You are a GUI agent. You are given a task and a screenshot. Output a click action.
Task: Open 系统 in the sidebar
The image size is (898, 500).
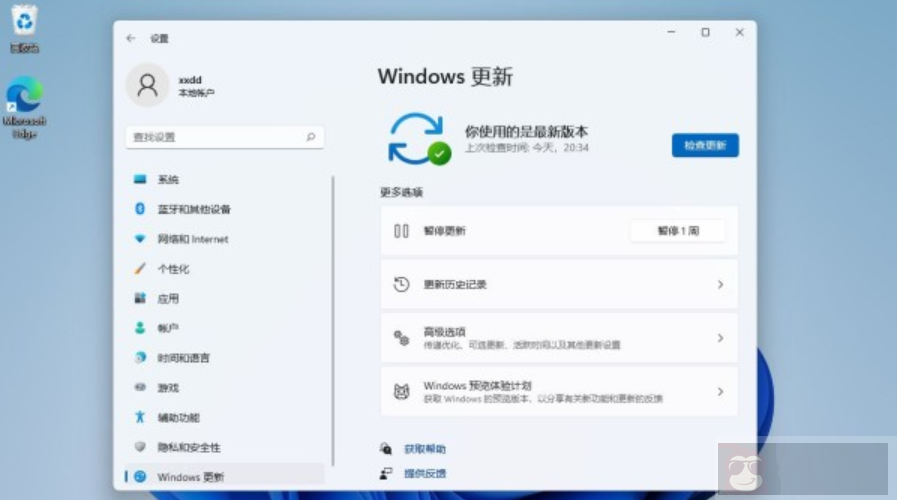223,180
